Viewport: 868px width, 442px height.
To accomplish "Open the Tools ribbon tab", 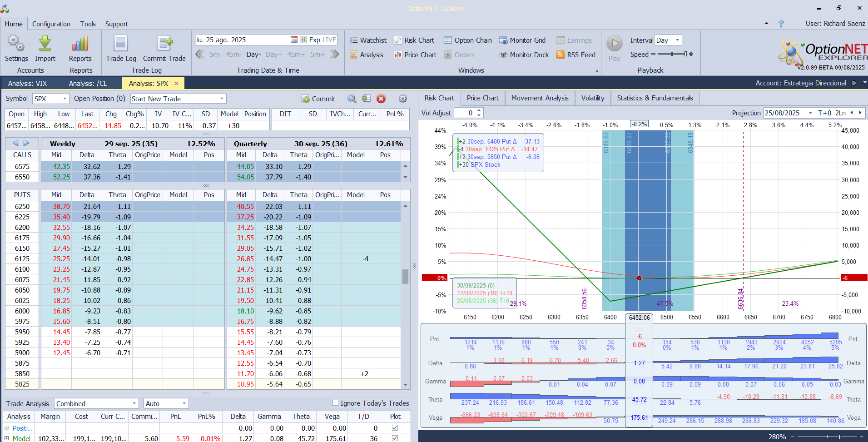I will pyautogui.click(x=88, y=24).
